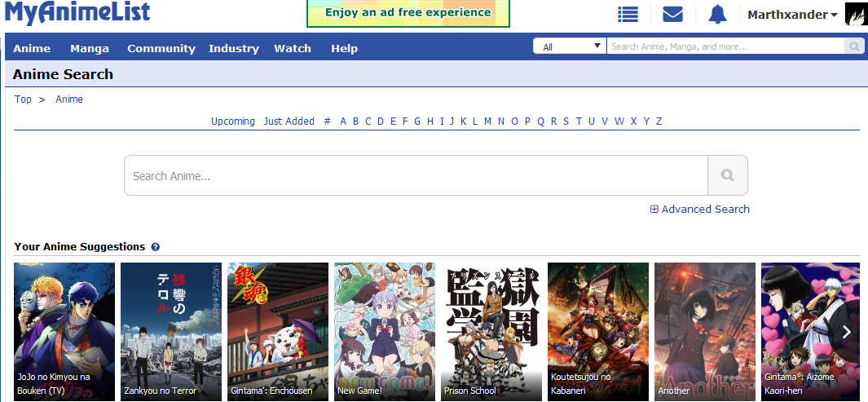The height and width of the screenshot is (402, 868).
Task: Open the Marthxander account dropdown
Action: click(792, 15)
